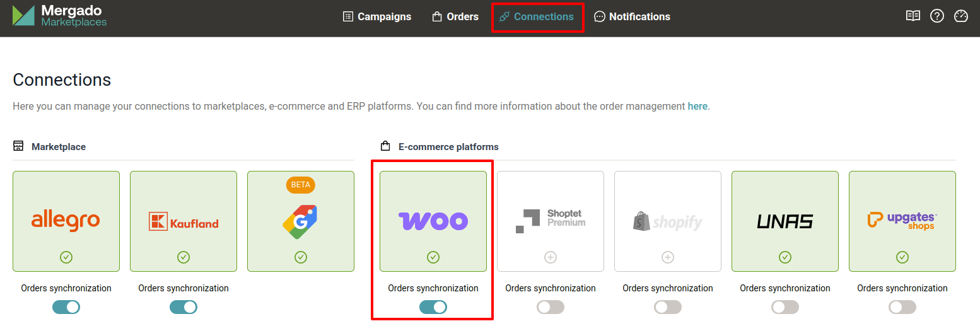Click the plus icon on Shopify card
The height and width of the screenshot is (326, 980).
668,257
